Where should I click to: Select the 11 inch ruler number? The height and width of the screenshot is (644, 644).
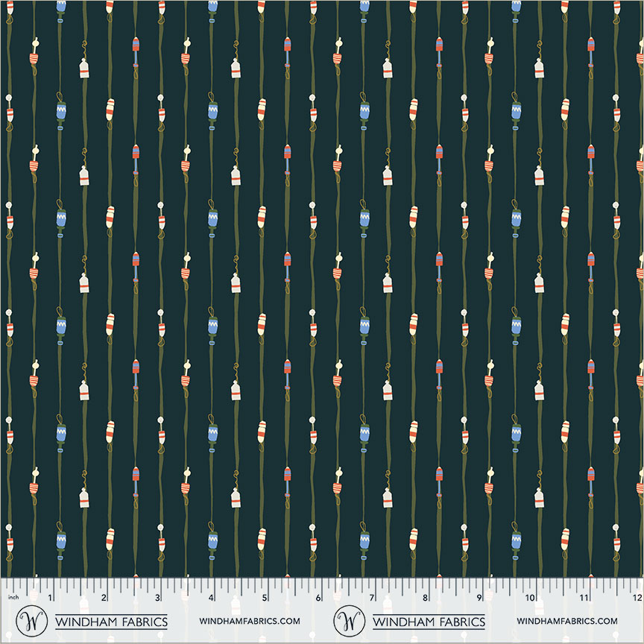tap(584, 598)
